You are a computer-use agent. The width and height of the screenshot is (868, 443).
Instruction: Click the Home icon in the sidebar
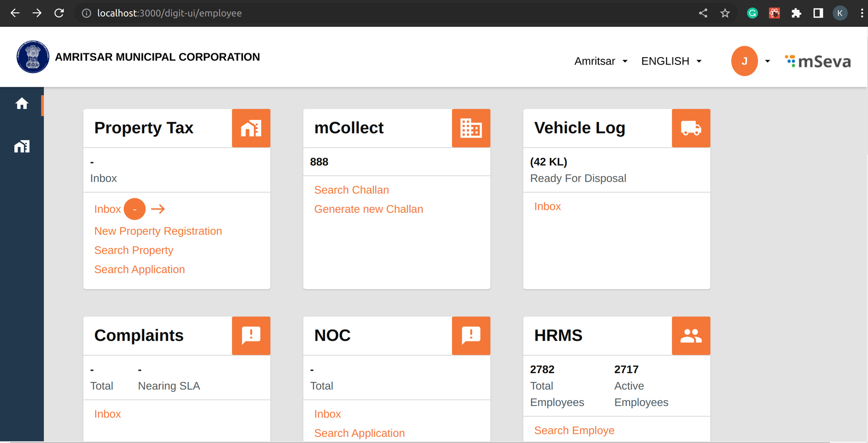pos(22,104)
